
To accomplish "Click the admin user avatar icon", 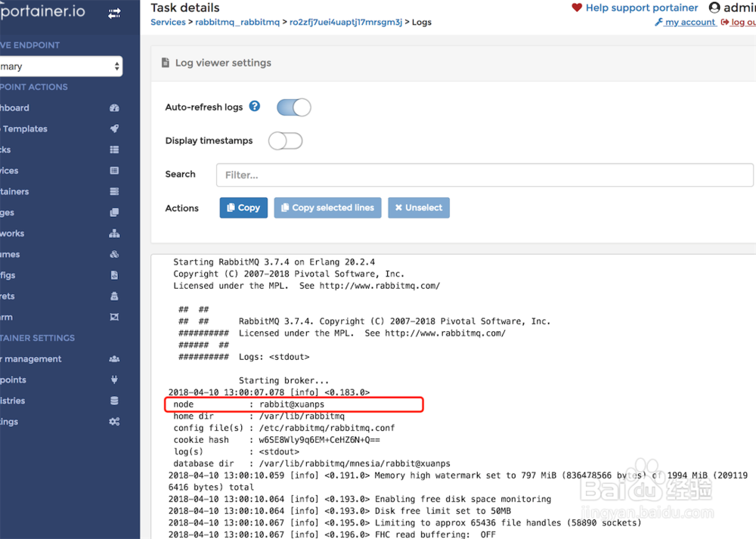I will coord(714,8).
